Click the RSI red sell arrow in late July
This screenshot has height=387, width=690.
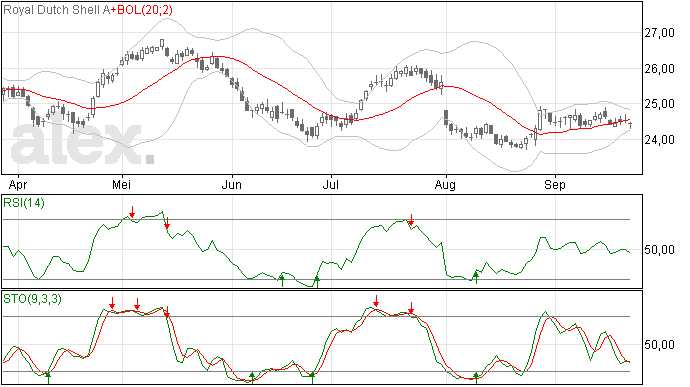coord(411,220)
